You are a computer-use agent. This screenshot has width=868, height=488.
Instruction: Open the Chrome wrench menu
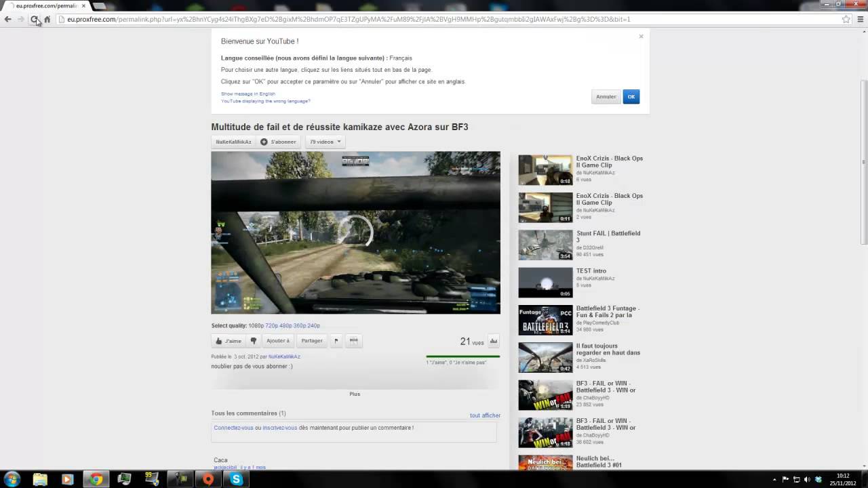(x=860, y=19)
